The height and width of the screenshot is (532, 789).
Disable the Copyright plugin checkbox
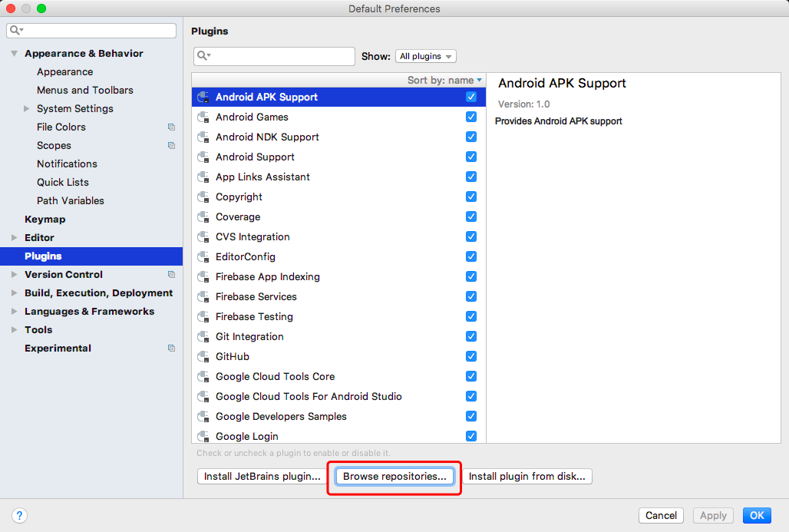(x=471, y=197)
